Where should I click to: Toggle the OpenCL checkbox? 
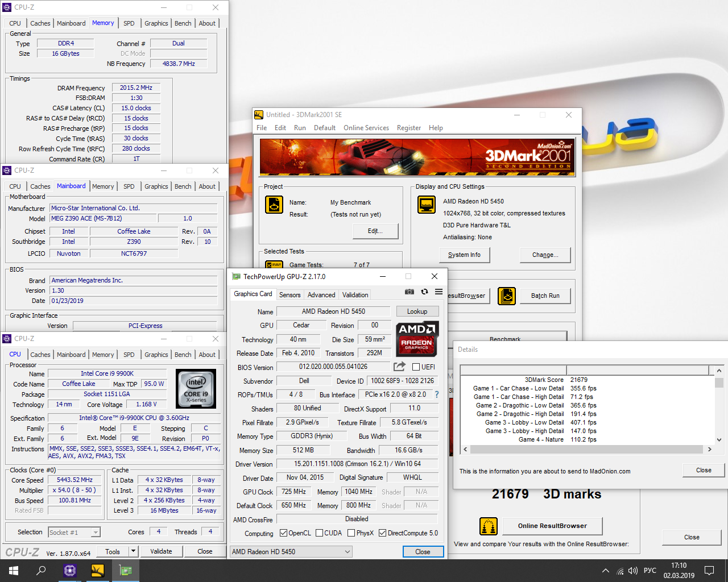pos(283,533)
